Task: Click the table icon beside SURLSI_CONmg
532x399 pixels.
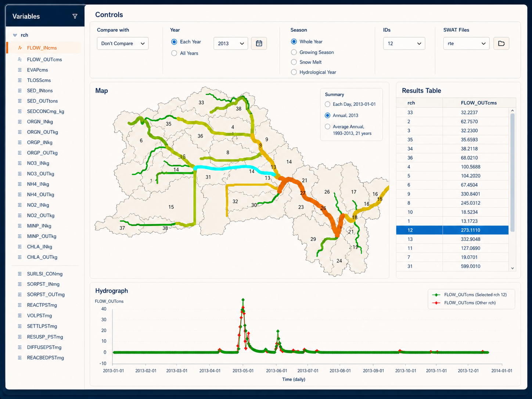Action: pos(20,274)
